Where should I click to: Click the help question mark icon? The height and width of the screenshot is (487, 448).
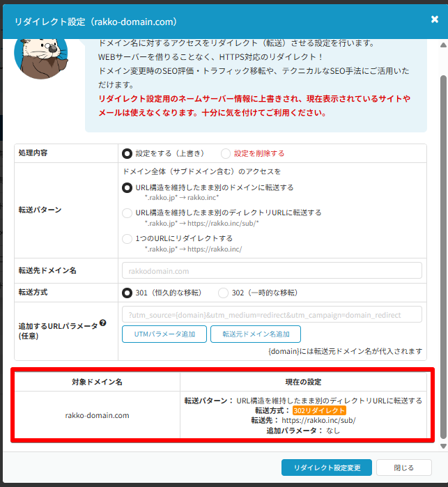click(x=102, y=323)
